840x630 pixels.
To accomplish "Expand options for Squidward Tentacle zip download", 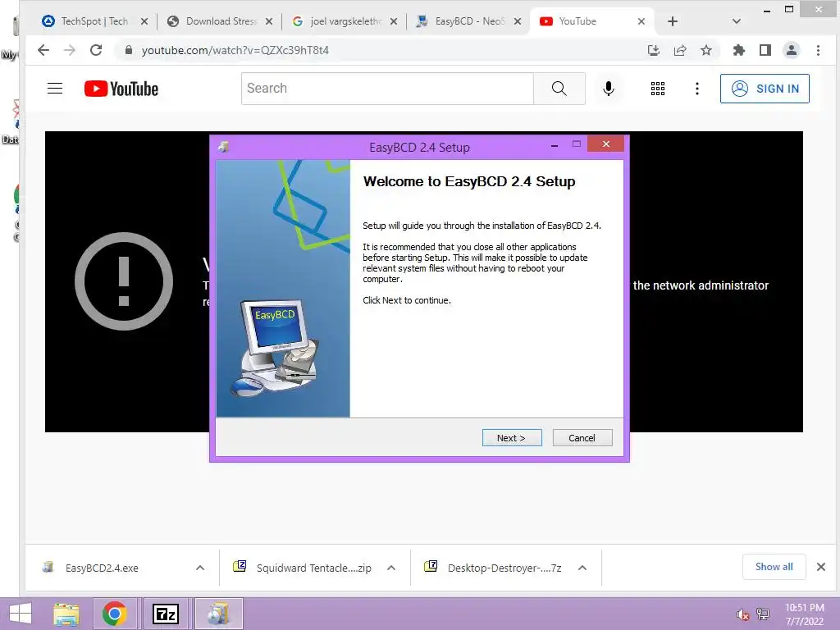I will 391,568.
